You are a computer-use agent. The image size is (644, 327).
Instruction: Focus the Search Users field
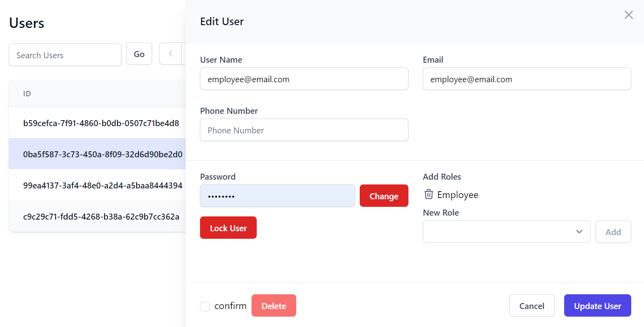(x=65, y=55)
